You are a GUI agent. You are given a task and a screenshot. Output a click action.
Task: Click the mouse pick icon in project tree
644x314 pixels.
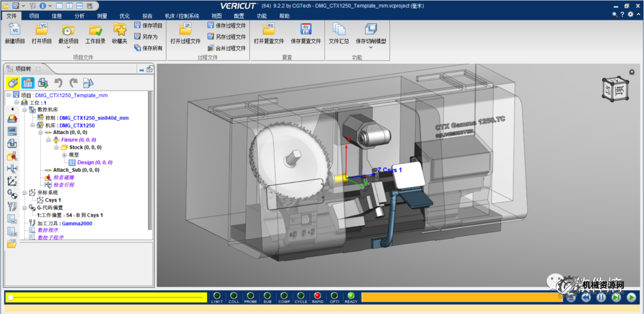click(12, 83)
